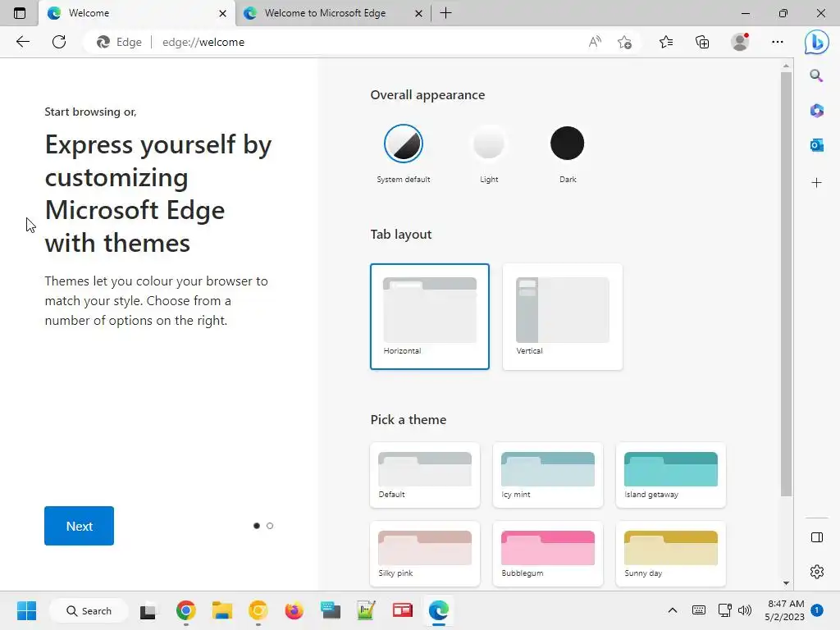This screenshot has height=630, width=840.
Task: Open the Edge taskbar icon
Action: pyautogui.click(x=438, y=610)
